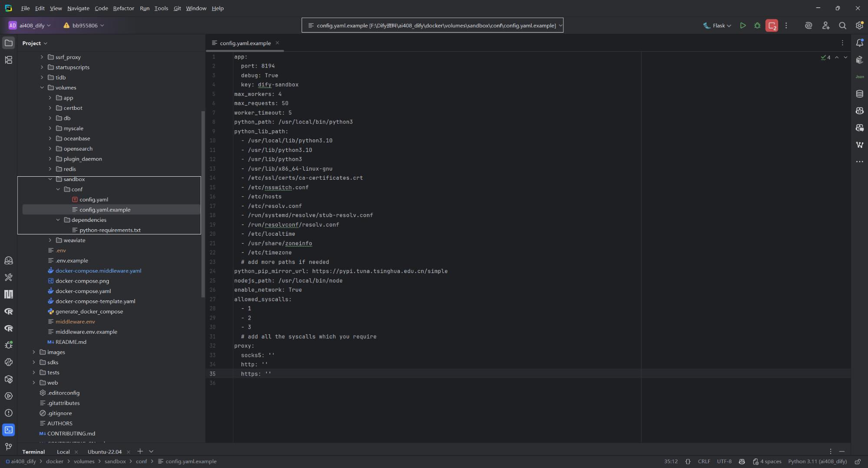Open the Refactor menu
Viewport: 868px width, 468px height.
point(123,8)
